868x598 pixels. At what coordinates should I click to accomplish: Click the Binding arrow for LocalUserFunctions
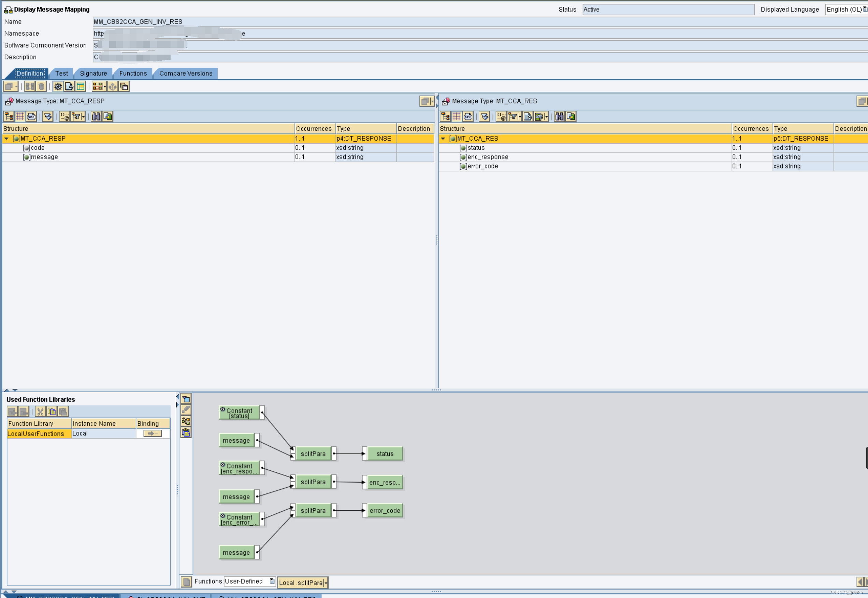pos(152,433)
